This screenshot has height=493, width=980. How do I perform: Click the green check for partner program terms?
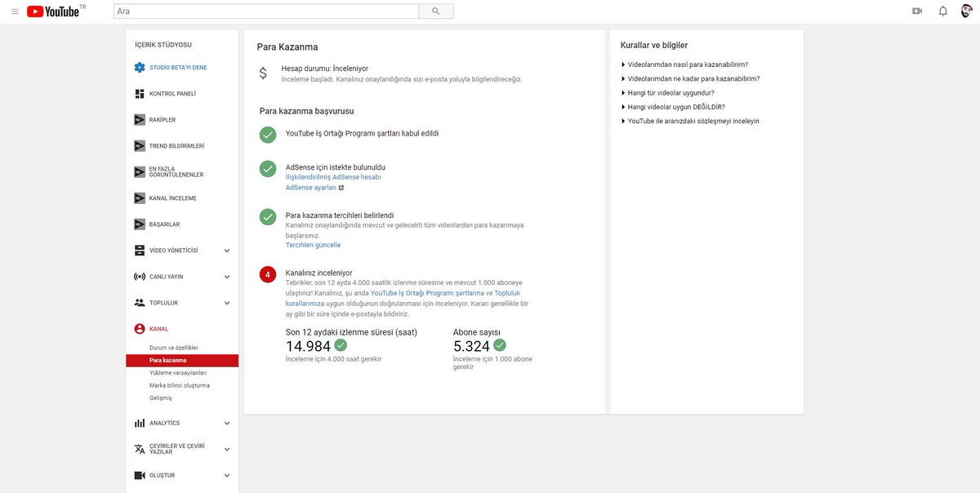coord(268,135)
